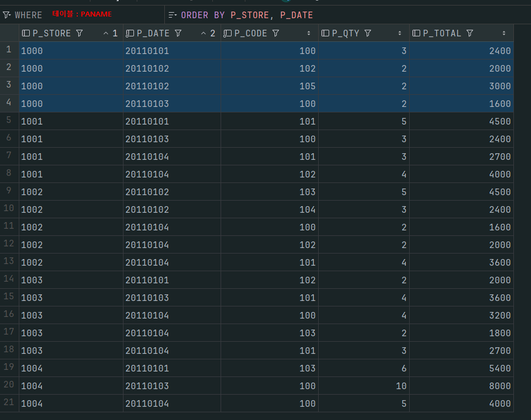Toggle ascending sort arrow on P_STORE
Viewport: 531px width, 420px height.
[x=106, y=33]
